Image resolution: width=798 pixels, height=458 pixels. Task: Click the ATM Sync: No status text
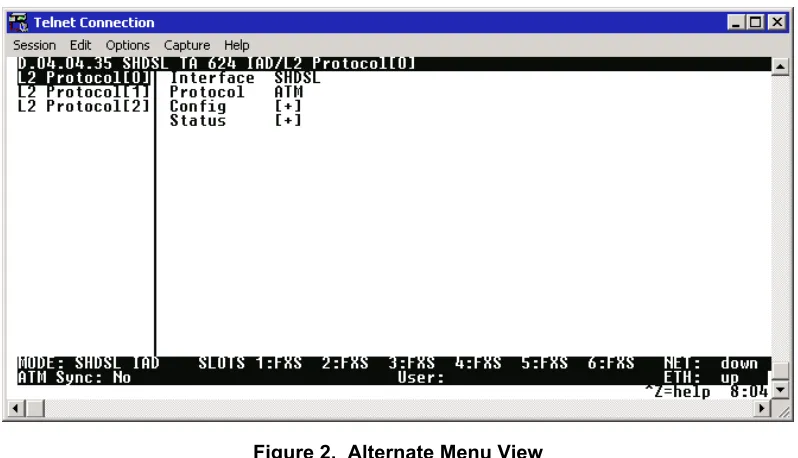(x=74, y=378)
